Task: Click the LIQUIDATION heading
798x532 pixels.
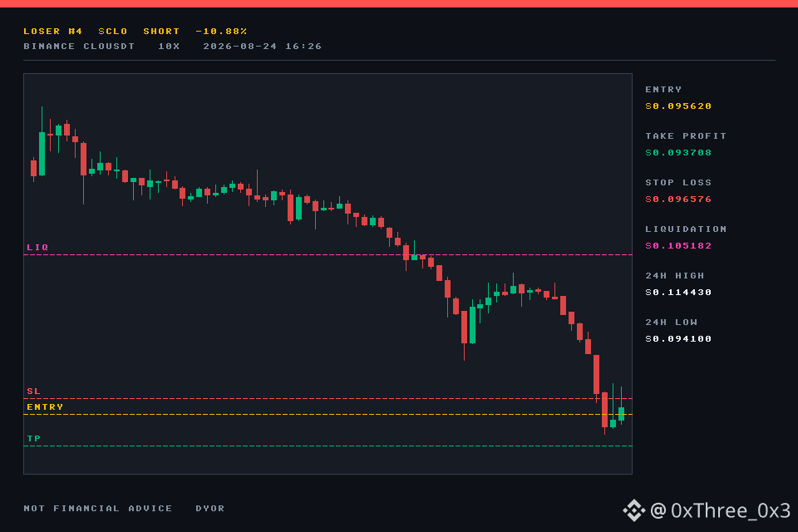Action: pyautogui.click(x=686, y=229)
